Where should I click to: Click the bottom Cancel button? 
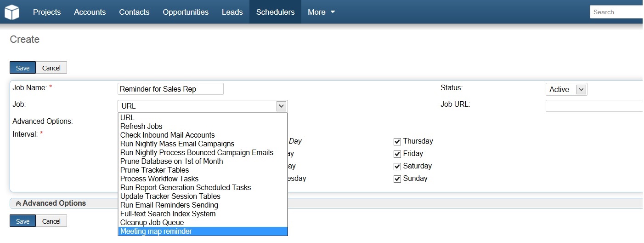(51, 221)
